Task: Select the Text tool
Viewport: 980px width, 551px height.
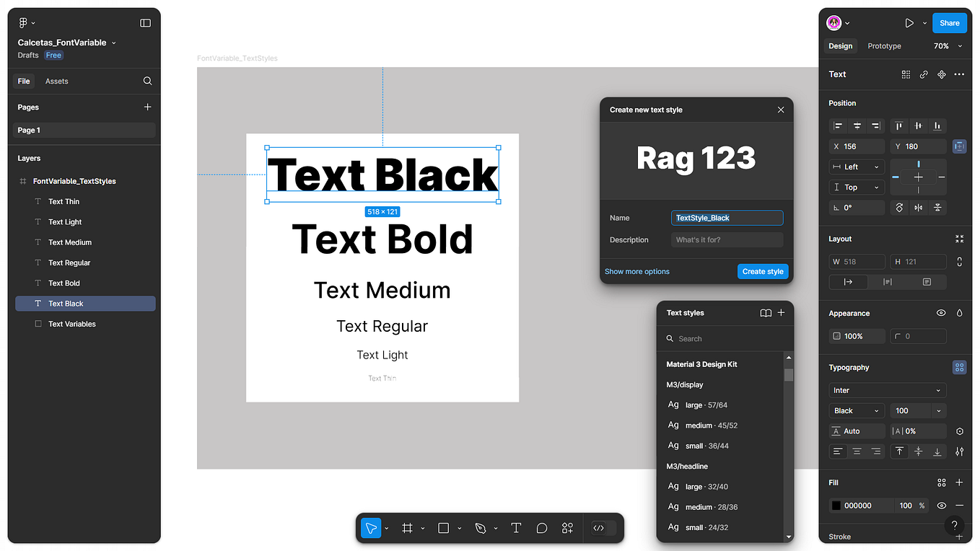Action: pyautogui.click(x=516, y=528)
